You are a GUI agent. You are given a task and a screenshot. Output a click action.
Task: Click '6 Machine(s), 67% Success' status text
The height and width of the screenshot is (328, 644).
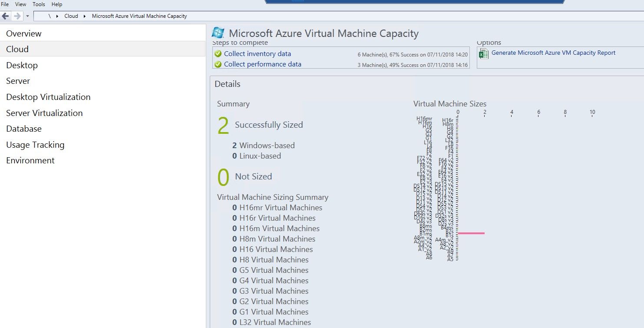click(413, 55)
